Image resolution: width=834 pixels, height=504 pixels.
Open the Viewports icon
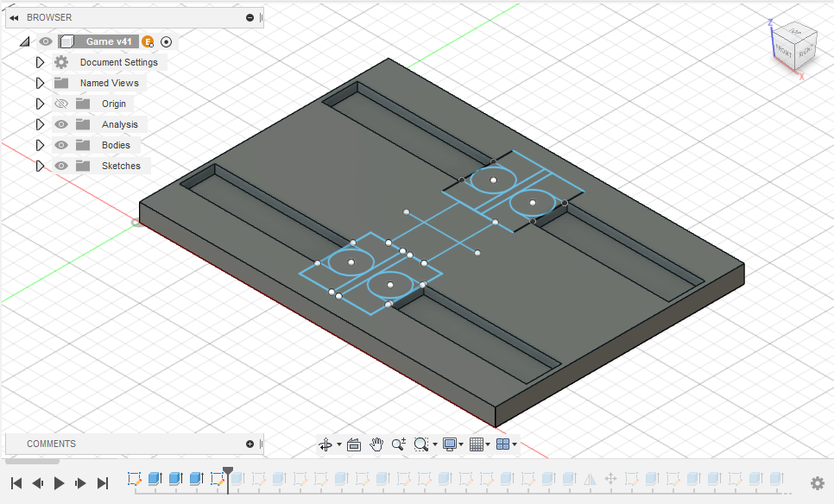[502, 444]
